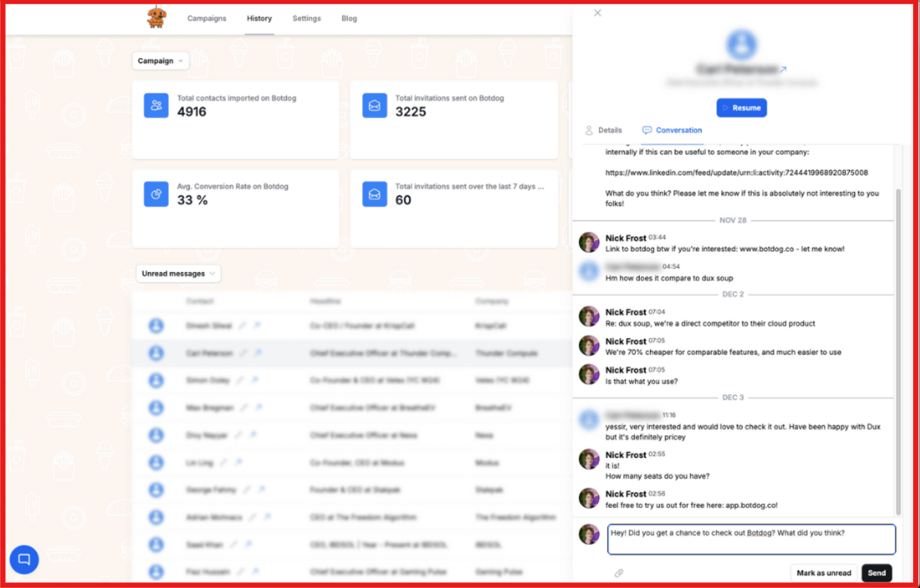Click the pie chart icon on Avg. Conversion Rate card
The width and height of the screenshot is (920, 588).
click(x=156, y=194)
